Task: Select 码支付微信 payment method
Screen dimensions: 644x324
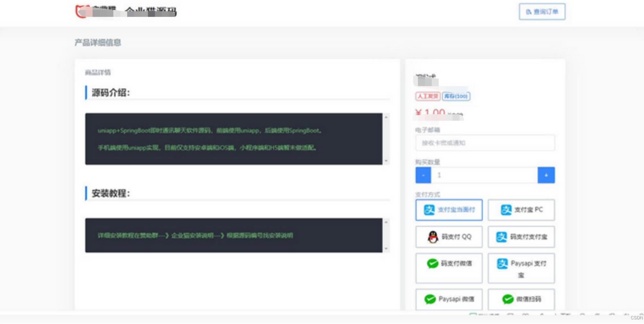Action: 449,268
